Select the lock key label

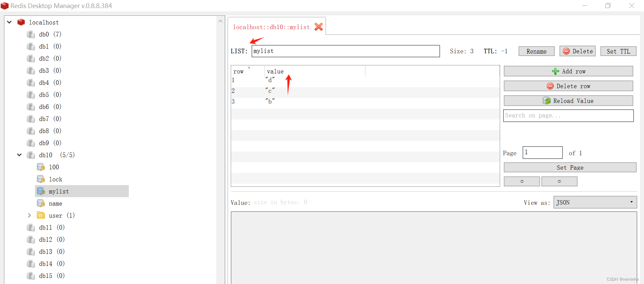pyautogui.click(x=56, y=179)
